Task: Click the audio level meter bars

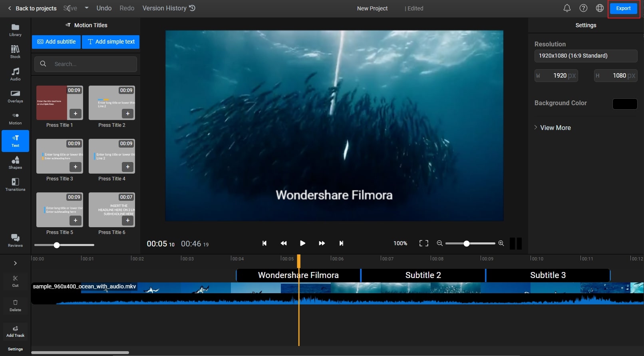Action: tap(516, 243)
